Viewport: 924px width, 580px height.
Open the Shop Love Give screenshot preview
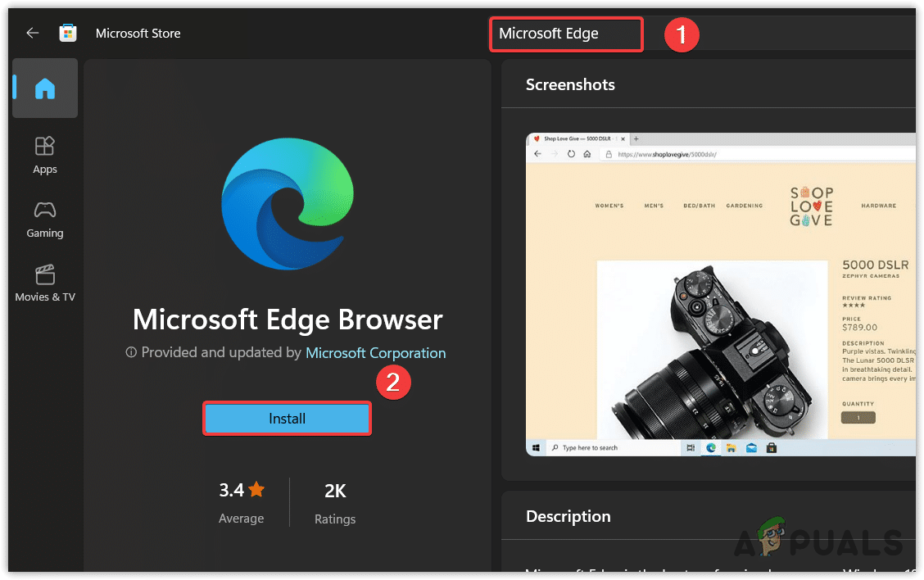(x=719, y=293)
